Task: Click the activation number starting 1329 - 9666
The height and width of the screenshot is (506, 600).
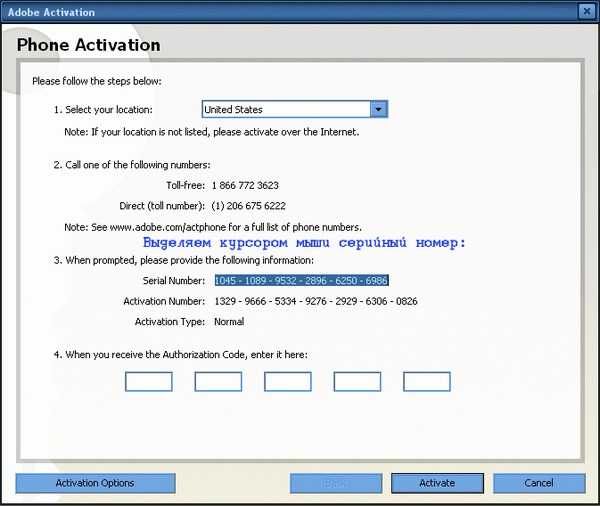Action: pyautogui.click(x=316, y=301)
